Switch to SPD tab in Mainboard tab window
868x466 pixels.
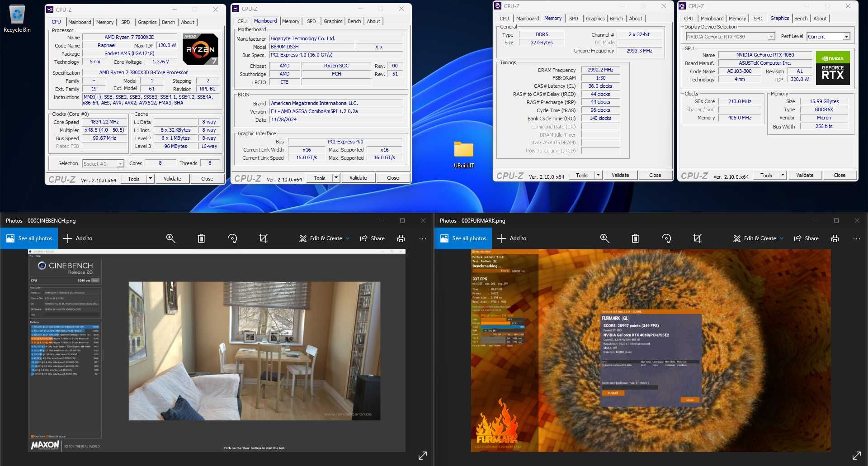(x=311, y=21)
